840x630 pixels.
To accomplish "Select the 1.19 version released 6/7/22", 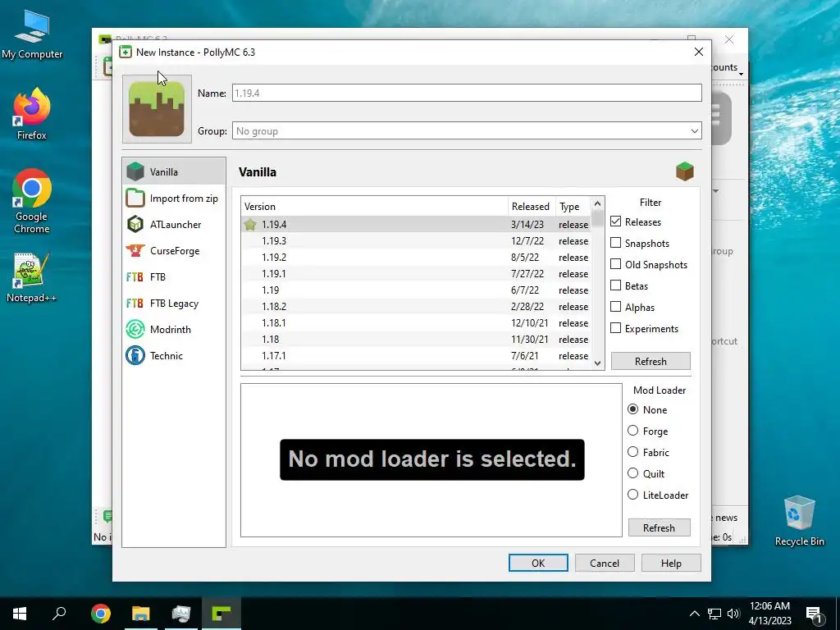I will 416,290.
